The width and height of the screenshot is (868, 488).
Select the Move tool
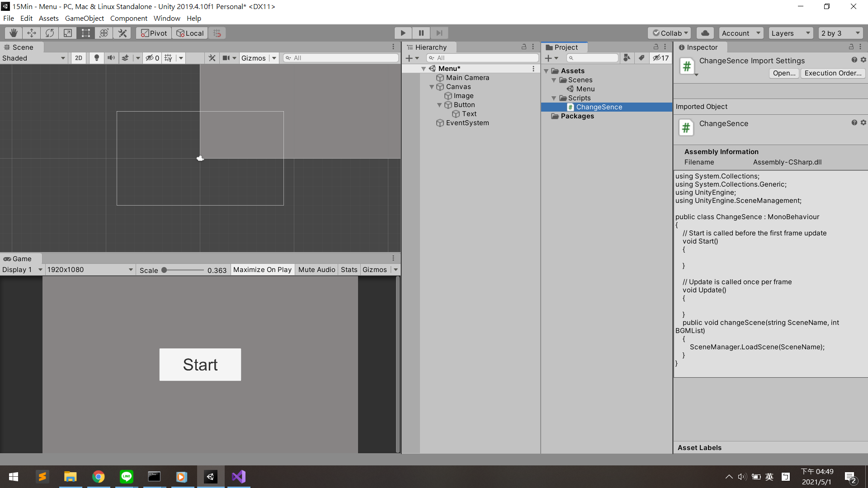[32, 33]
